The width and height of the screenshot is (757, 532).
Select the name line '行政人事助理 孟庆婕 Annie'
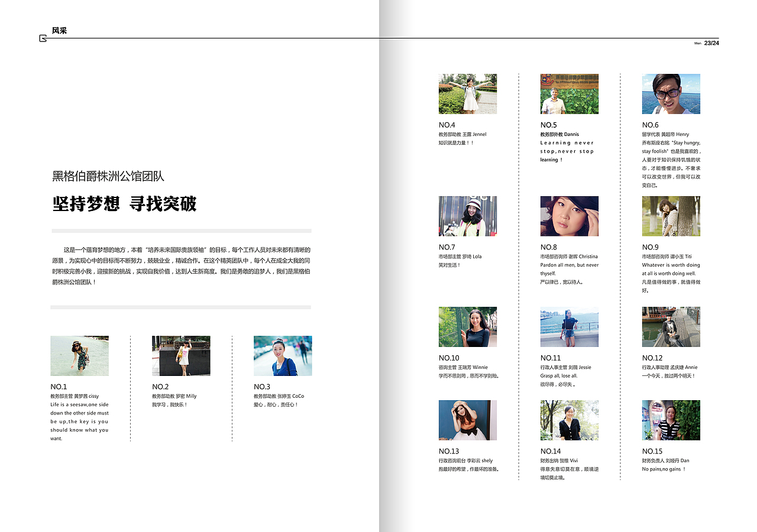click(x=670, y=367)
